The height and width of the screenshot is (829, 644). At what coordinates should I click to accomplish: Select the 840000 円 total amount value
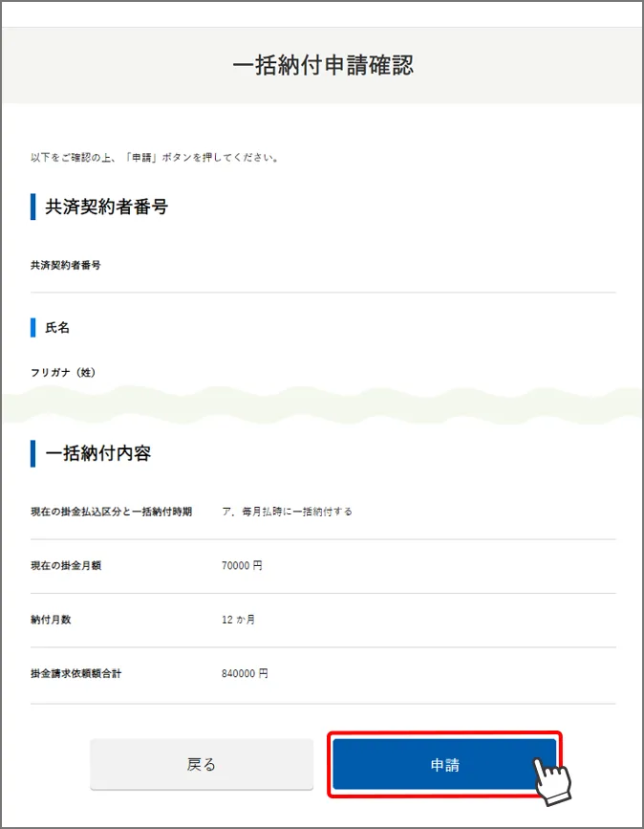pyautogui.click(x=245, y=674)
